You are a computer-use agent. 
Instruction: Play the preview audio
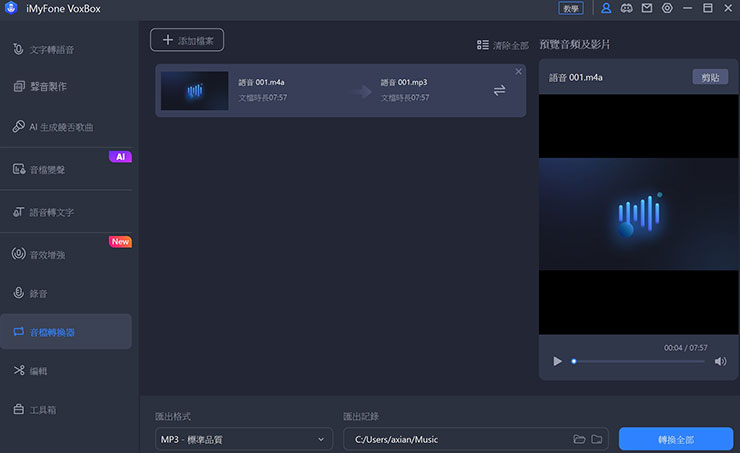tap(557, 361)
